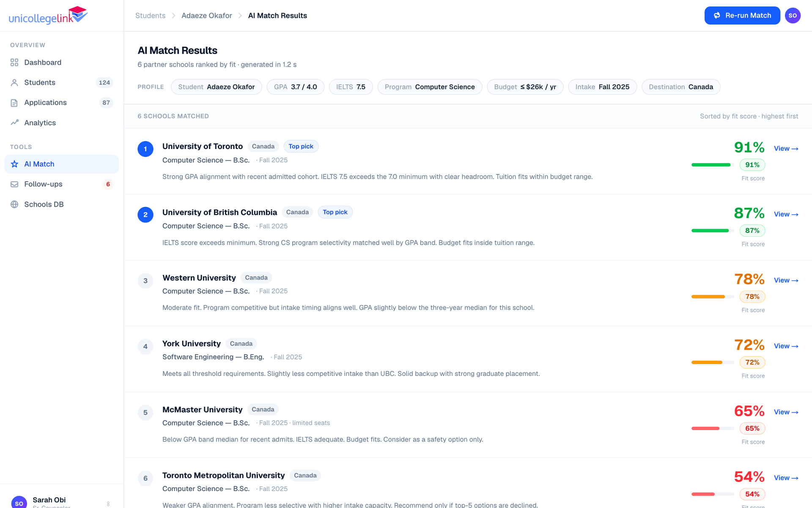Click the University of Toronto school name

tap(203, 146)
